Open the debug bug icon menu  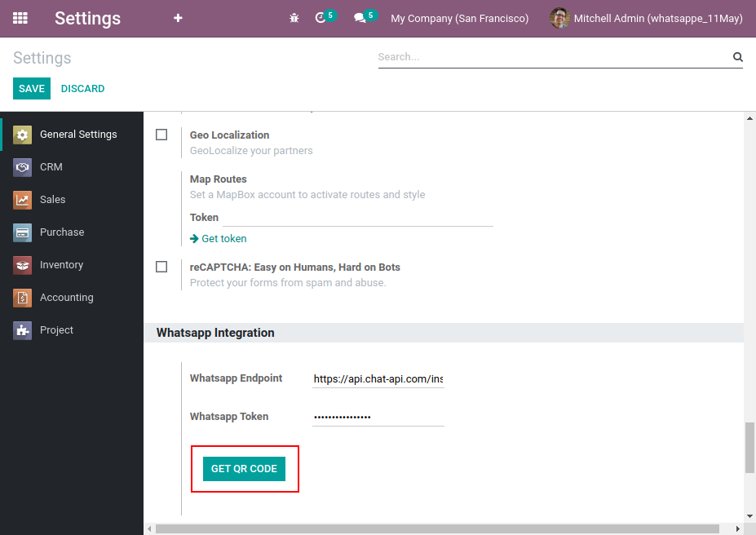point(294,18)
